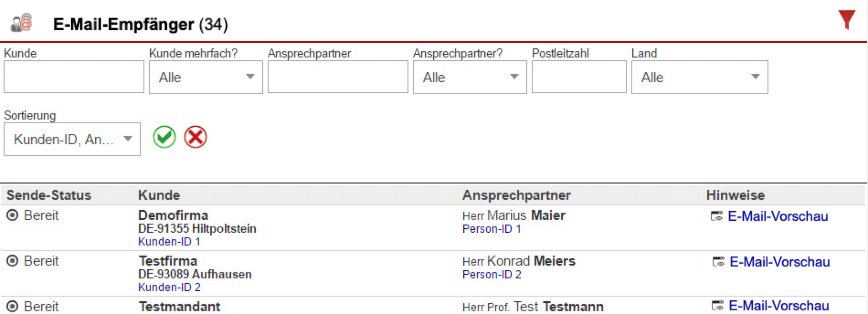The width and height of the screenshot is (868, 314).
Task: Select Bereit status radio for Testfirma
Action: point(12,261)
